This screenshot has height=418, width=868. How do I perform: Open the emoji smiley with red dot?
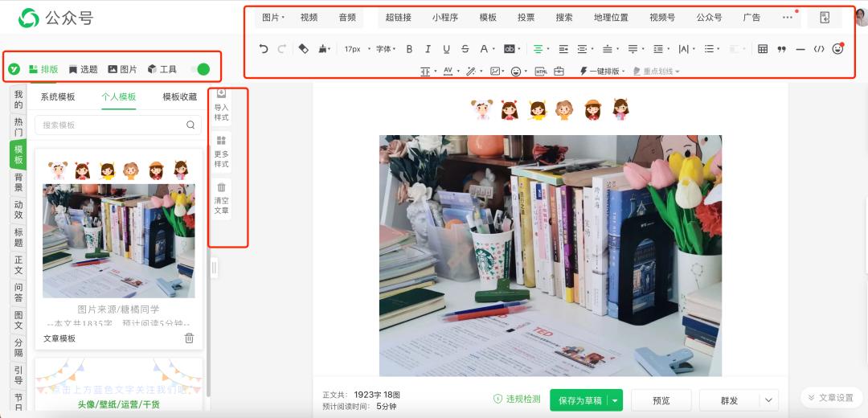[837, 49]
